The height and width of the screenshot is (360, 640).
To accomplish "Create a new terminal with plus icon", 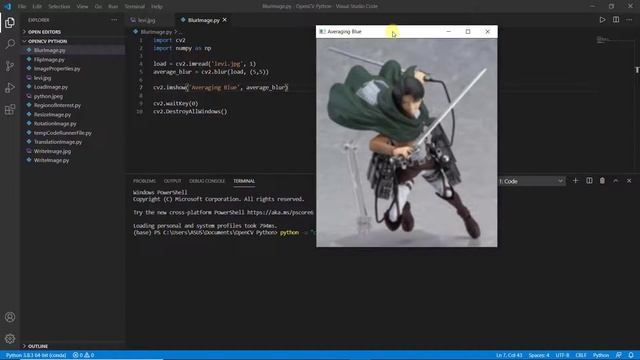I will [x=576, y=181].
